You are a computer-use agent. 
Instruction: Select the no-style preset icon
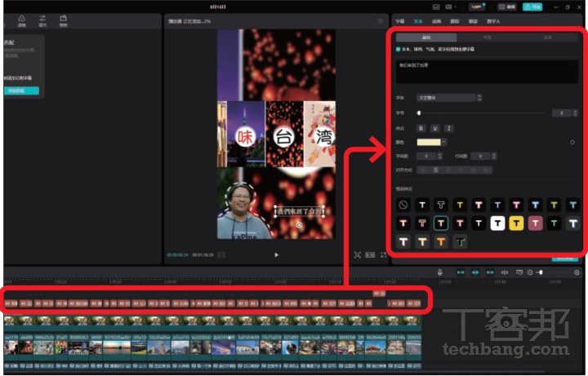(403, 205)
